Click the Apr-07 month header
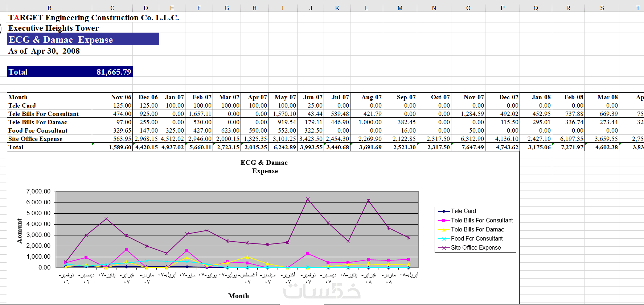The image size is (644, 305). (254, 97)
